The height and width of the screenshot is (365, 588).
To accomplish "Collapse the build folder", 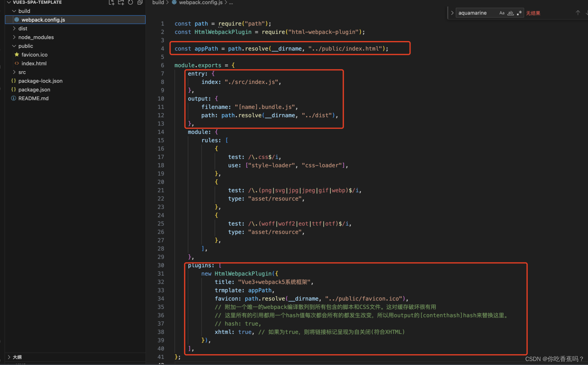I will pyautogui.click(x=14, y=11).
